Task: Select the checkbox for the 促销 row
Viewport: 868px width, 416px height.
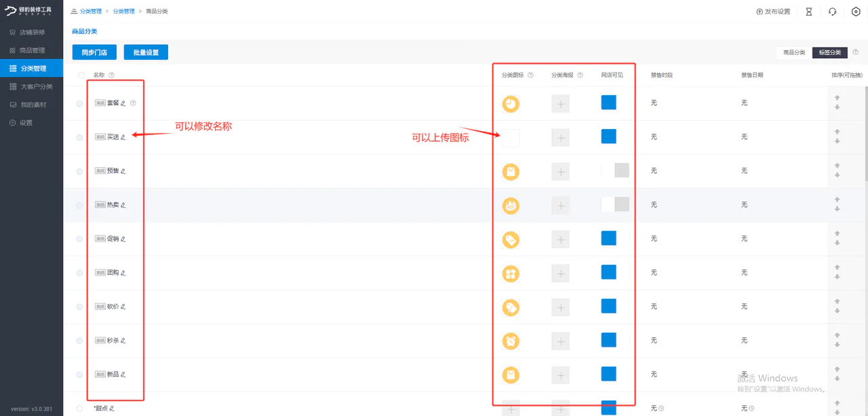Action: (80, 239)
